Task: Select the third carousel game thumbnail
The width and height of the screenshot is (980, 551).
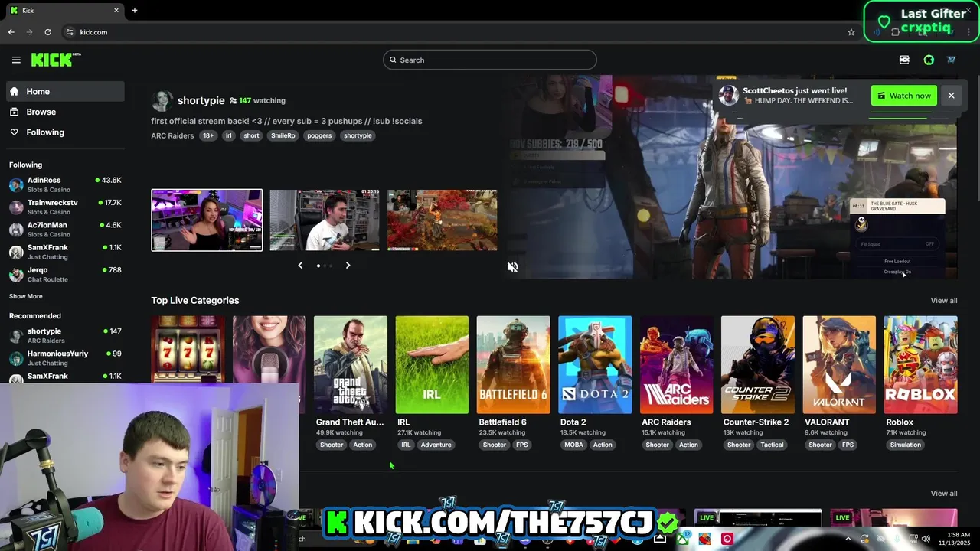Action: [x=443, y=220]
